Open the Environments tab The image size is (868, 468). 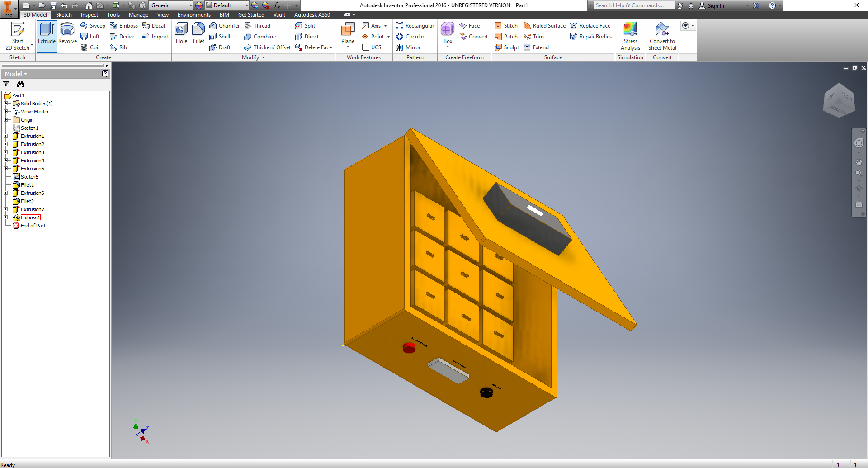[194, 15]
